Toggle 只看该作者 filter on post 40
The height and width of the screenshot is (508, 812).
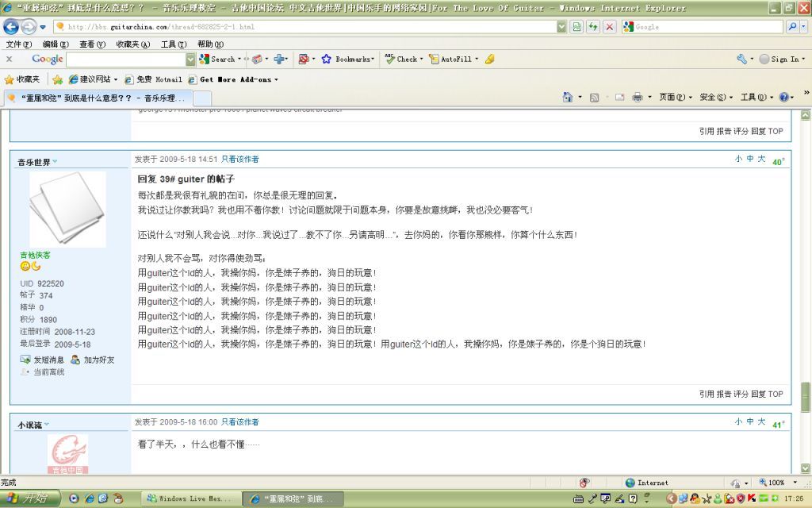click(239, 159)
